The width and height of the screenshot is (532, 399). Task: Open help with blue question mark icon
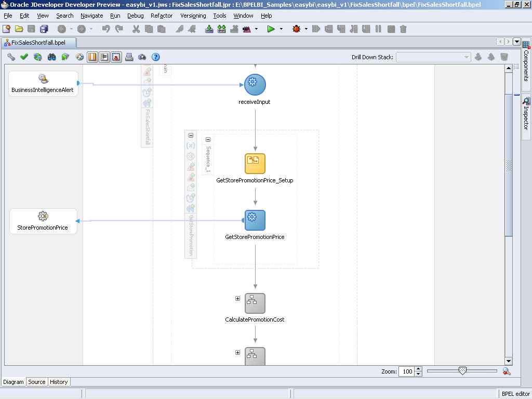(x=155, y=57)
